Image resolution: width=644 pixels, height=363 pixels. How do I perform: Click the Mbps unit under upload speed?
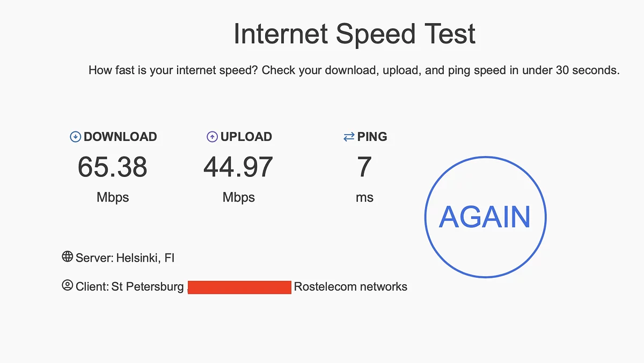[238, 197]
